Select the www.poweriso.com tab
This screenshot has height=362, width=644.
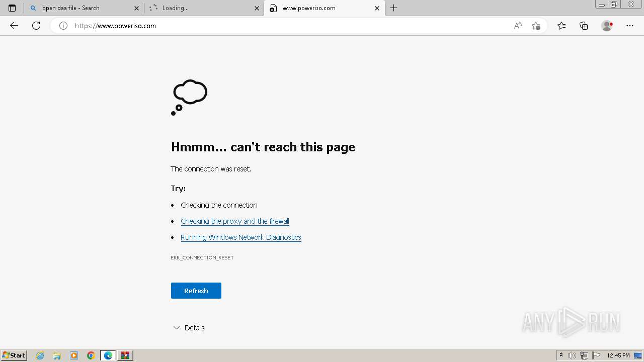click(x=324, y=8)
